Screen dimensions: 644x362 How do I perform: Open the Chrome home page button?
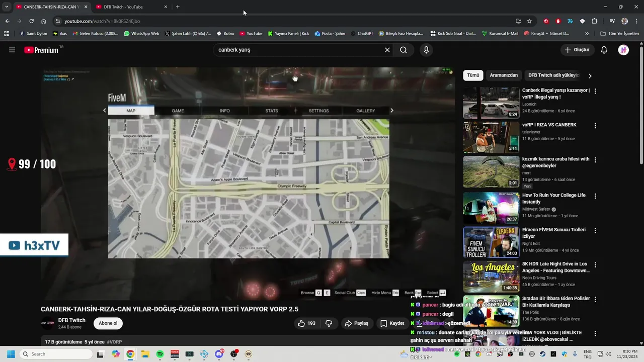(43, 21)
